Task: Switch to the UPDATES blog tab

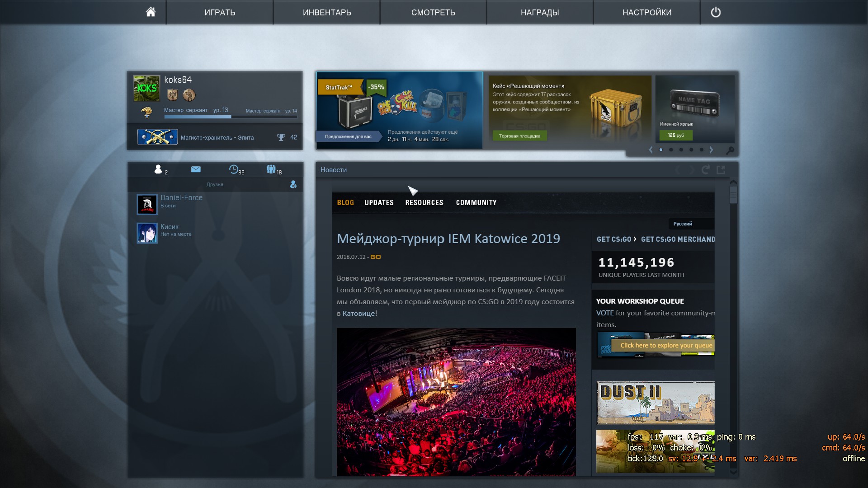Action: pyautogui.click(x=379, y=202)
